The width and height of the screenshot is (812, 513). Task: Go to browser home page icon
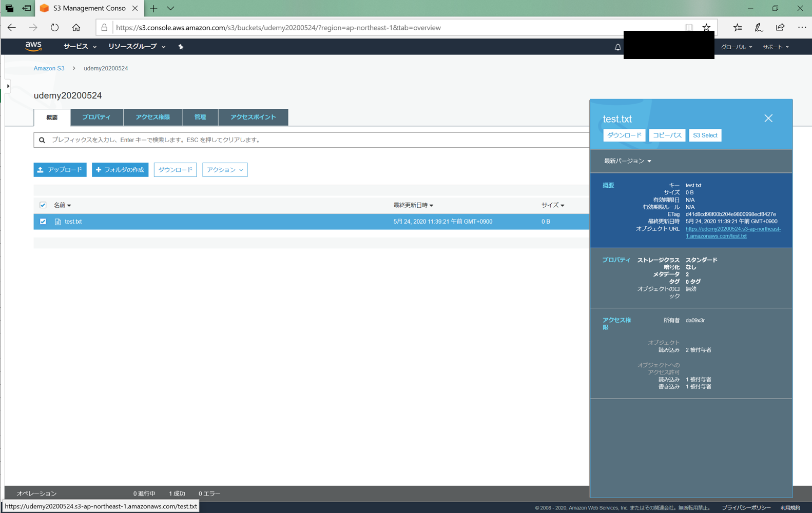pos(76,28)
